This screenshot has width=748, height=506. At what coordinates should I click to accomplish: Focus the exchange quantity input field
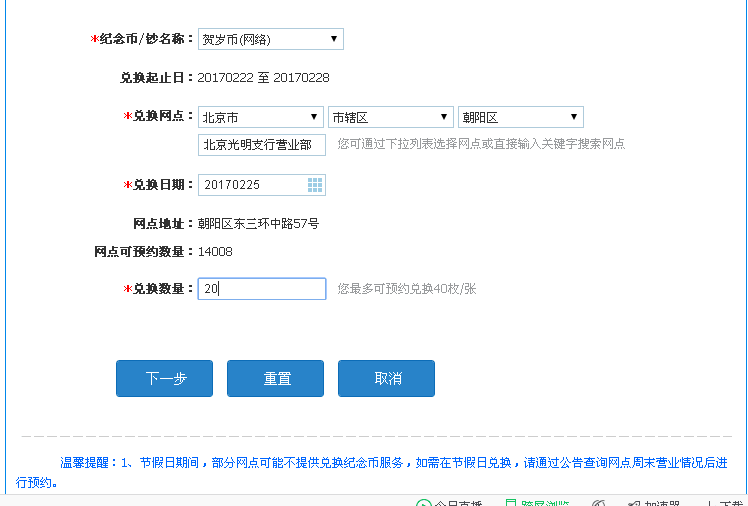coord(262,289)
